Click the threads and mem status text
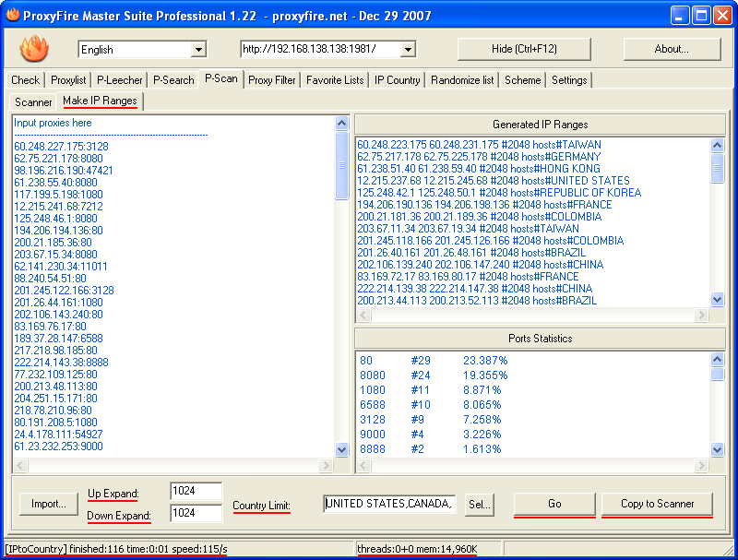Image resolution: width=738 pixels, height=560 pixels. tap(417, 549)
